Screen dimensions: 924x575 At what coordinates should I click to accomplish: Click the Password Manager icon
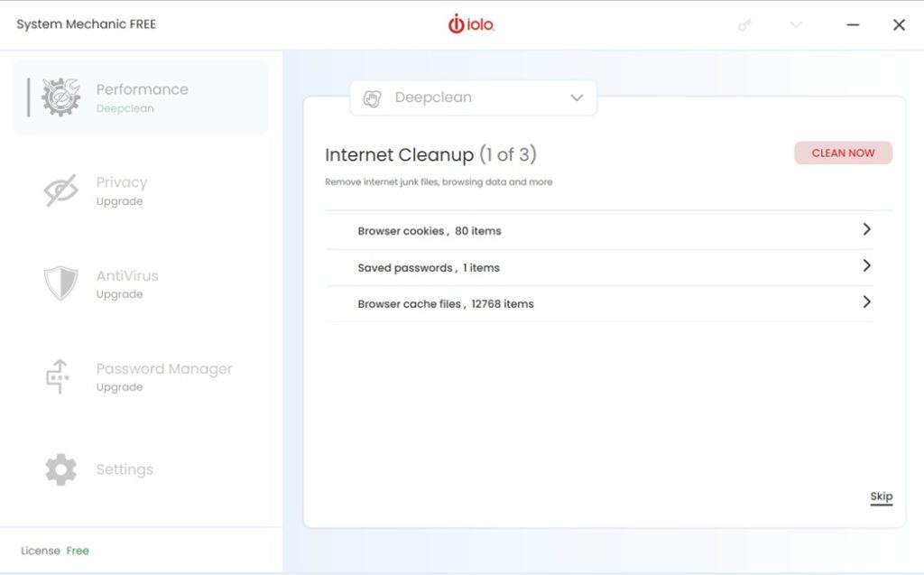[x=58, y=376]
